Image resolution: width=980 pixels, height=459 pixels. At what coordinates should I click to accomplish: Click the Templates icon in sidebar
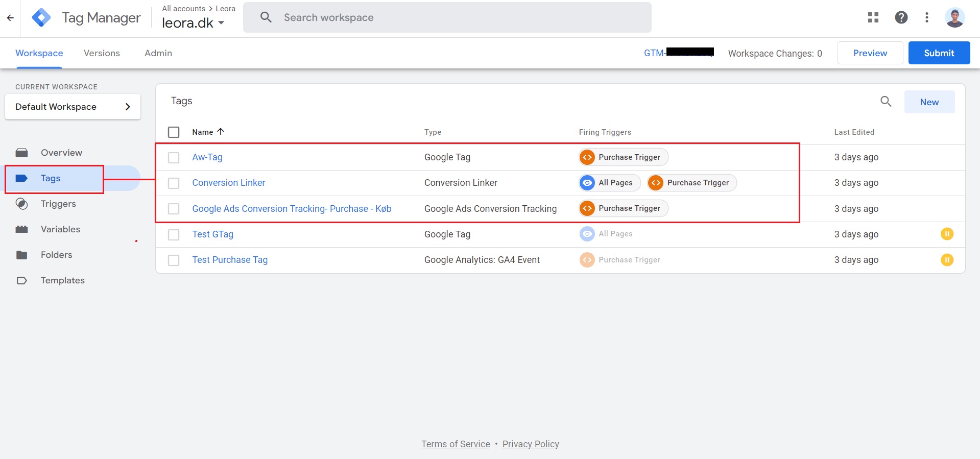pyautogui.click(x=21, y=280)
